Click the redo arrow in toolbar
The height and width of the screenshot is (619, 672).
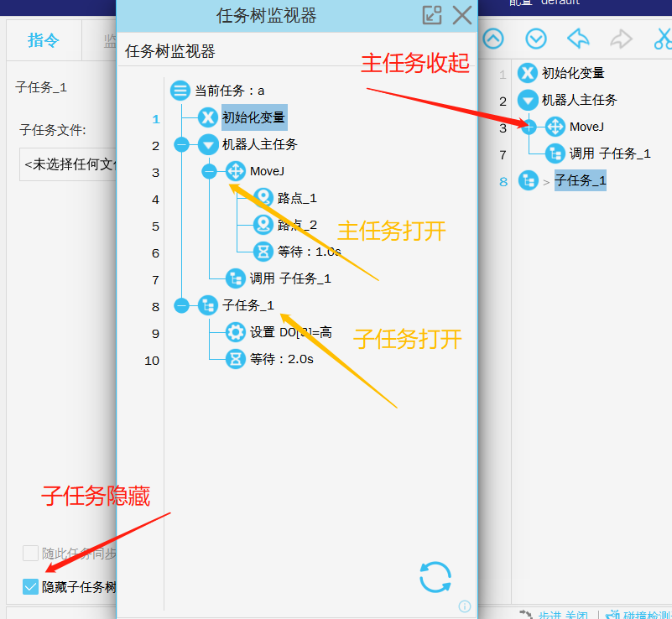point(621,39)
